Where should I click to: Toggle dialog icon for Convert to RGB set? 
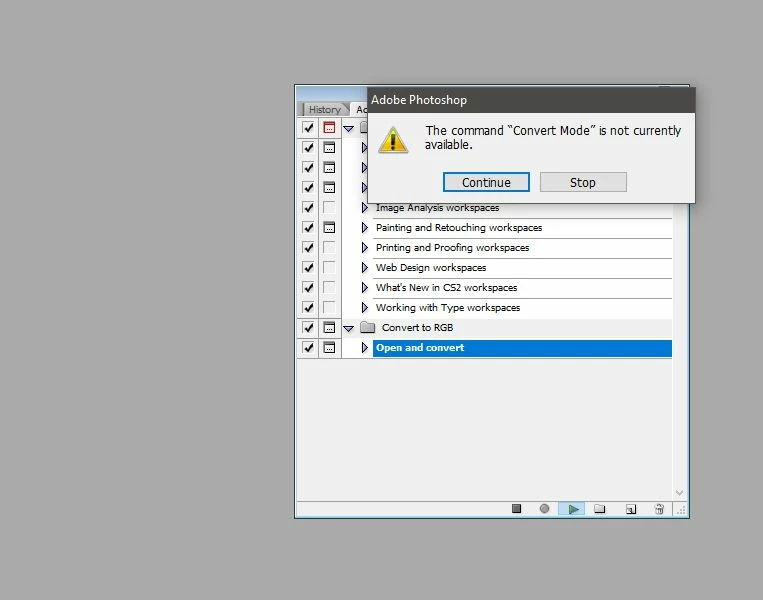[329, 327]
